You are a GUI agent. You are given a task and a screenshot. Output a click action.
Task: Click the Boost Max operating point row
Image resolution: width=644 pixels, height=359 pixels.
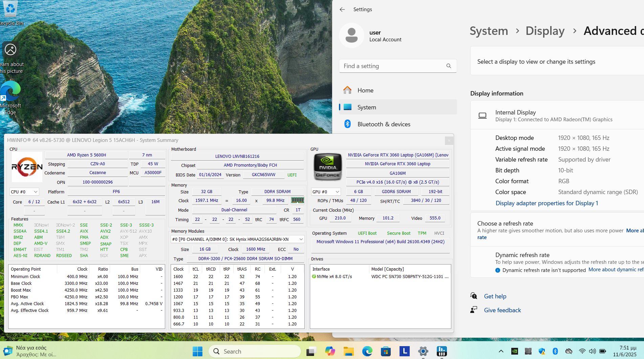[x=87, y=290]
